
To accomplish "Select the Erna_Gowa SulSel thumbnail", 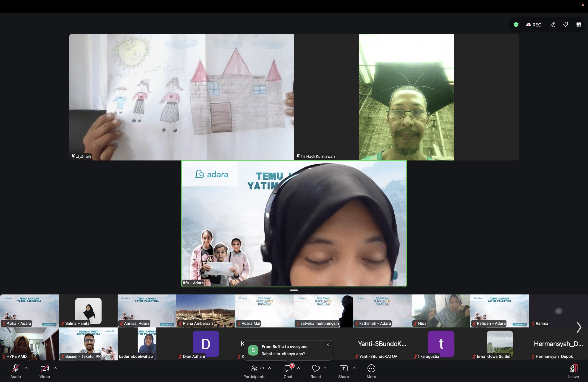I will [x=500, y=344].
